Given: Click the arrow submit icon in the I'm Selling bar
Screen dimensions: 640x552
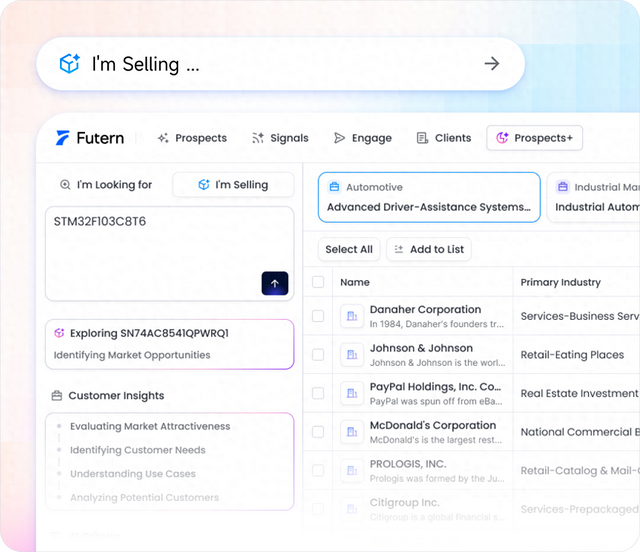Looking at the screenshot, I should [491, 63].
